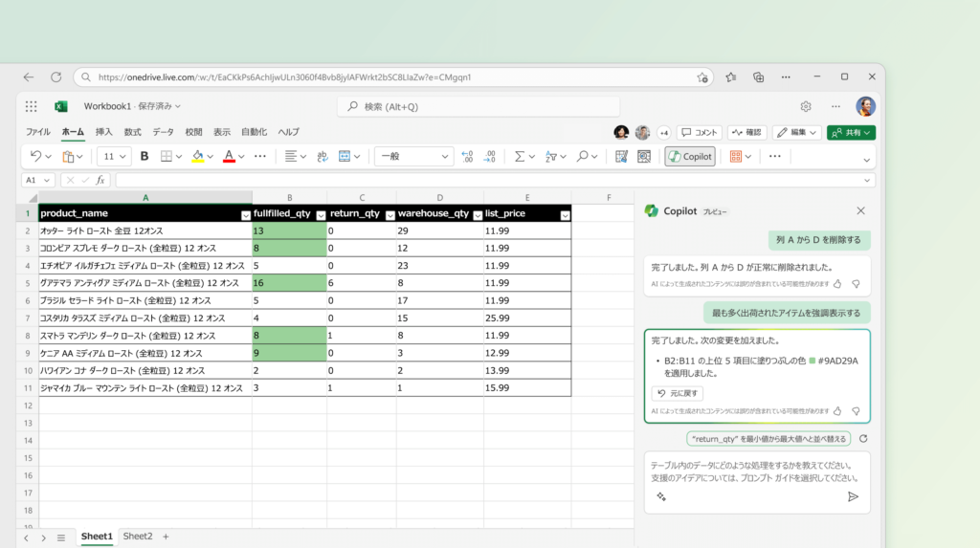Screen dimensions: 980x548
Task: Send the Copilot prompt arrow
Action: (x=853, y=496)
